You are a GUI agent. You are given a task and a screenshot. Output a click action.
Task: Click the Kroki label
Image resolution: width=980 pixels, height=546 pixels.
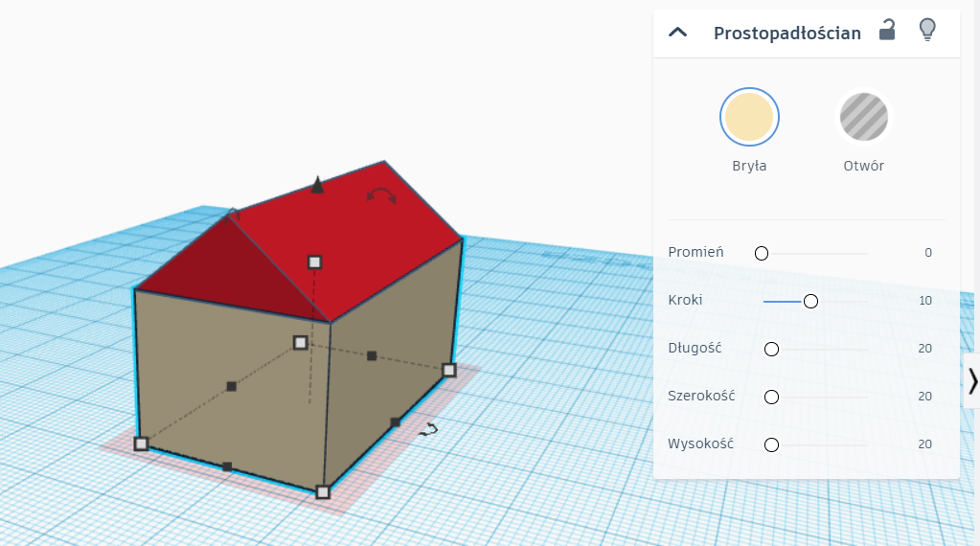pyautogui.click(x=685, y=300)
